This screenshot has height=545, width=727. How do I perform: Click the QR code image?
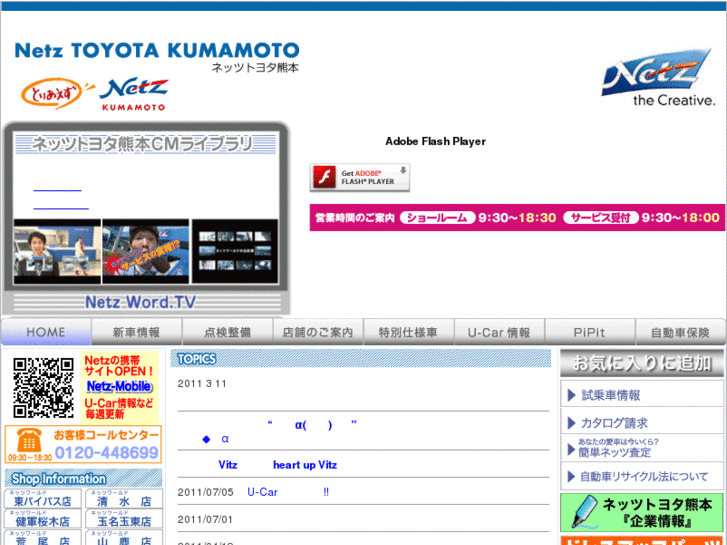[x=43, y=387]
